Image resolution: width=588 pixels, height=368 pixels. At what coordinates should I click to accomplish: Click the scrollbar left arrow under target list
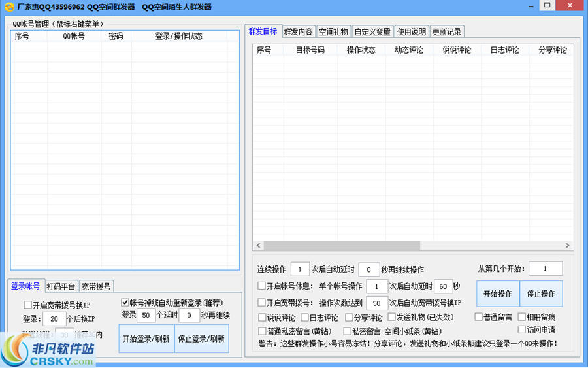[x=259, y=246]
